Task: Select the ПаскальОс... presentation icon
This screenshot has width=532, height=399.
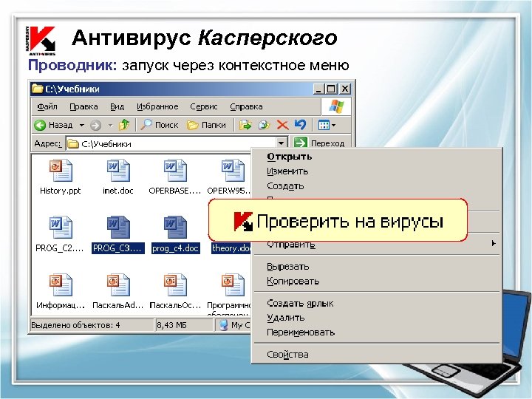Action: [175, 285]
